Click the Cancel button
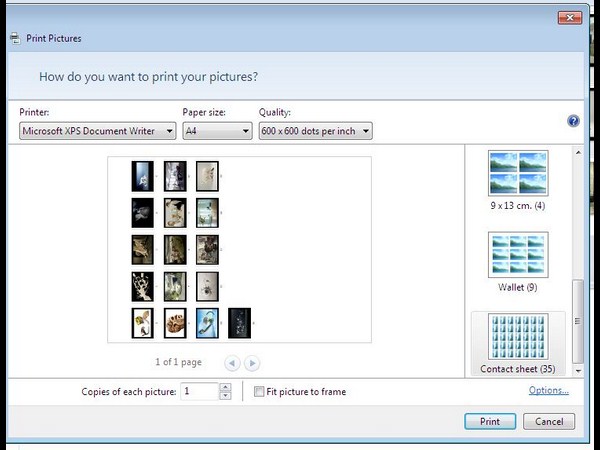 click(549, 422)
